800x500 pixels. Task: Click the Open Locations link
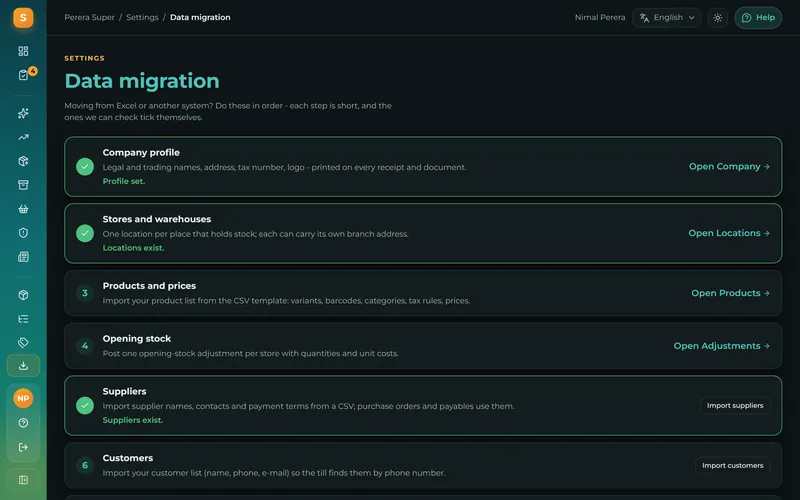(x=729, y=233)
